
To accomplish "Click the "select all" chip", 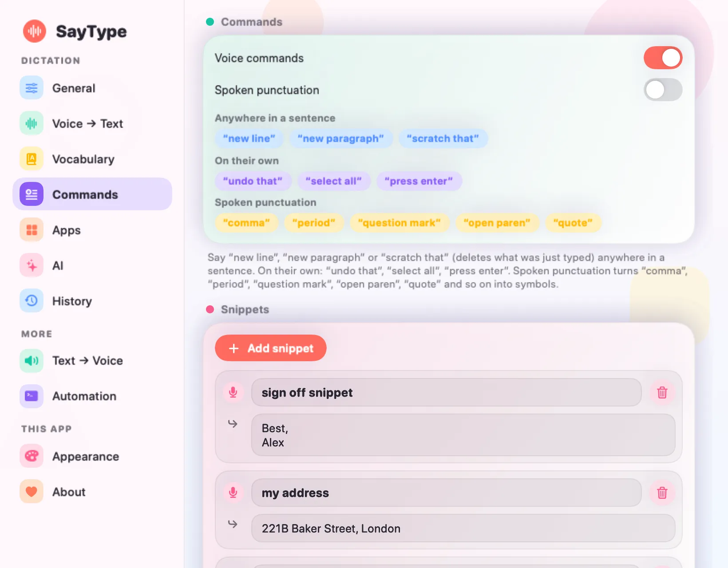I will 334,181.
